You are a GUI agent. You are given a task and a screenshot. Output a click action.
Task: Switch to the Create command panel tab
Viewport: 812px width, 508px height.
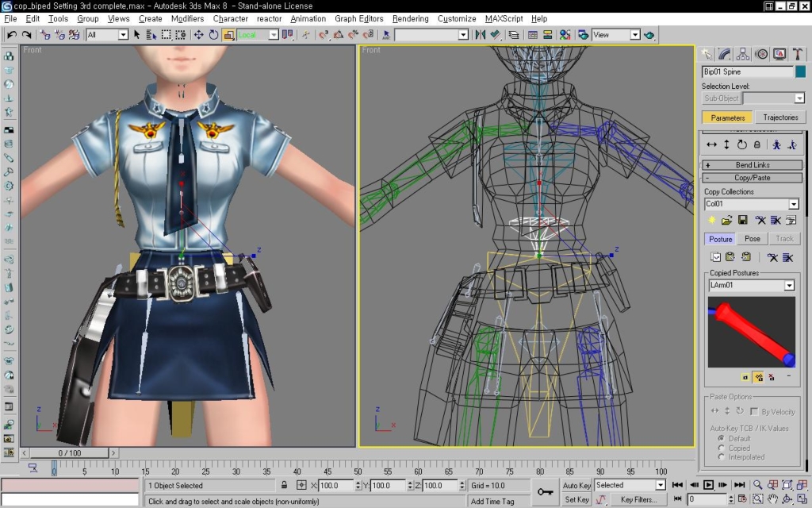[x=707, y=54]
